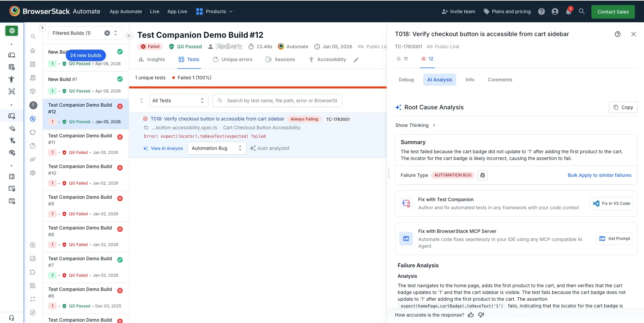Viewport: 644px width, 323px height.
Task: Click View AI Analysis link
Action: pyautogui.click(x=163, y=149)
